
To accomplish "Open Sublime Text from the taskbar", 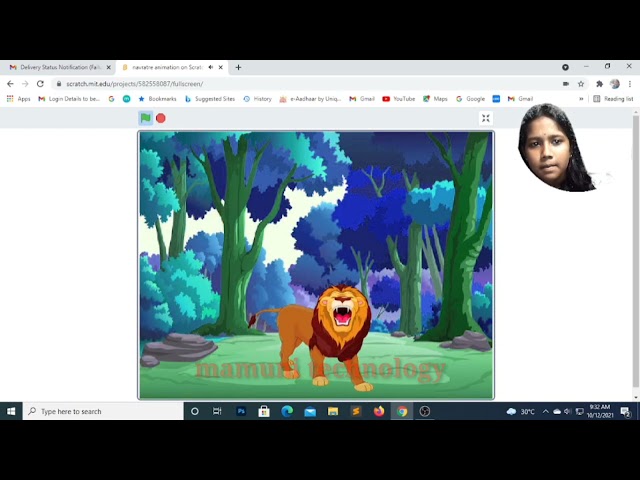I will [x=356, y=411].
